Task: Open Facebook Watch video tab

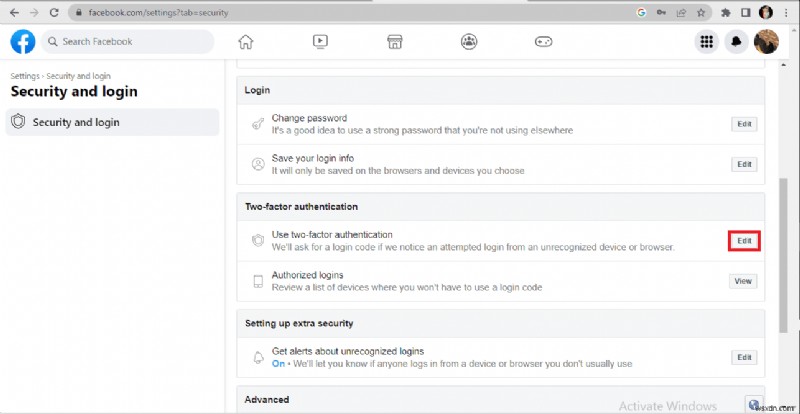Action: click(x=320, y=42)
